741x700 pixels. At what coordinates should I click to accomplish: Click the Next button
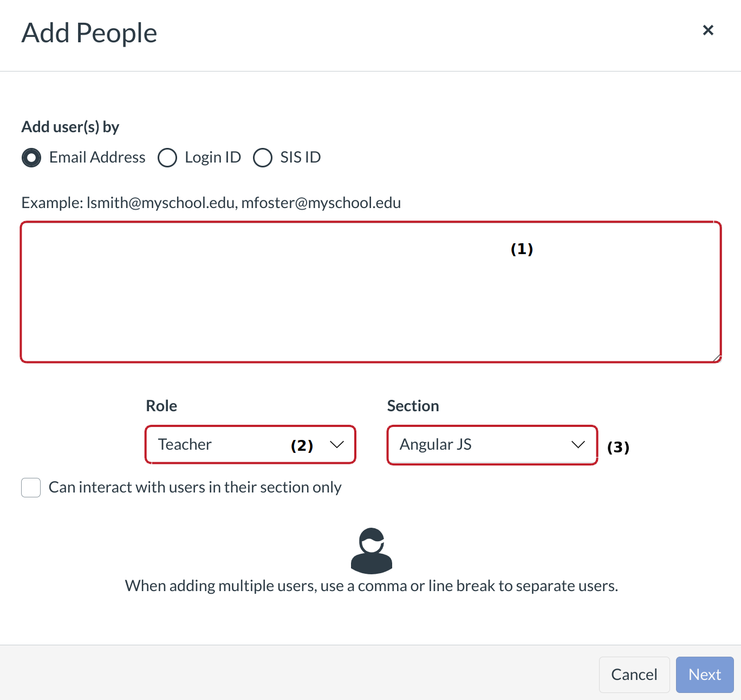(x=704, y=675)
